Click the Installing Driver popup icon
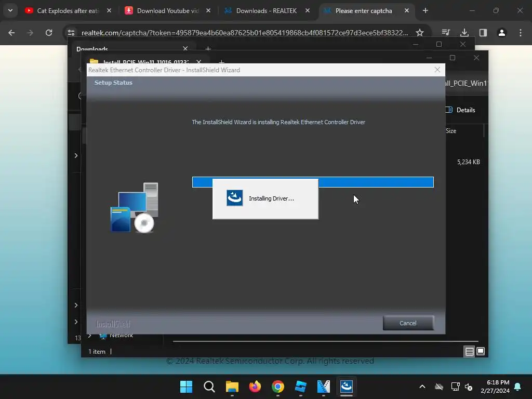The width and height of the screenshot is (532, 399). (234, 198)
